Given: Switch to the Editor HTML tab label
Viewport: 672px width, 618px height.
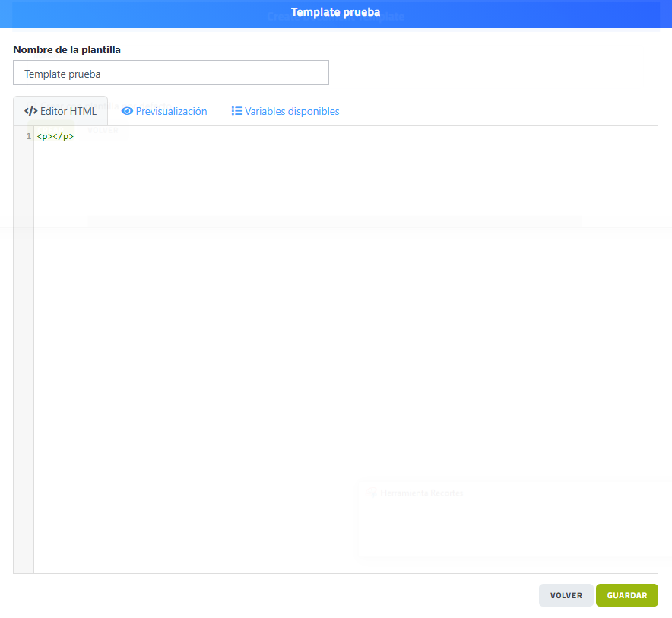Looking at the screenshot, I should (68, 111).
